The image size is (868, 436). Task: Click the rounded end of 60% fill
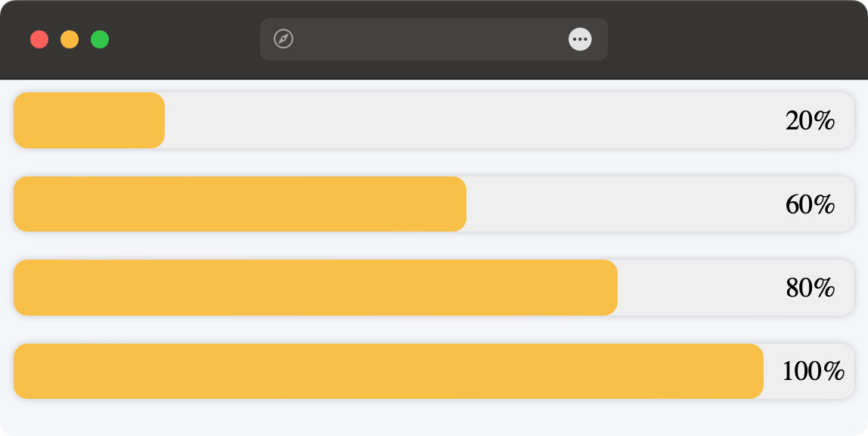click(460, 204)
